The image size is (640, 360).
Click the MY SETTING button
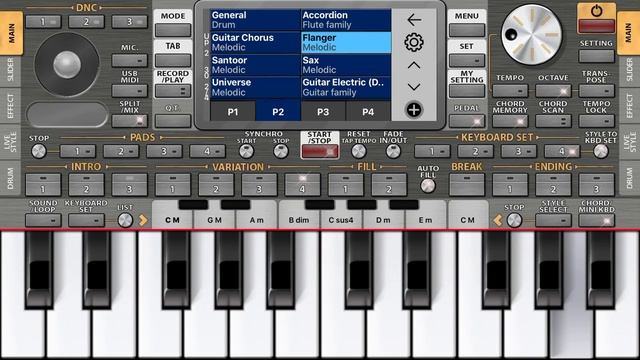click(x=467, y=91)
